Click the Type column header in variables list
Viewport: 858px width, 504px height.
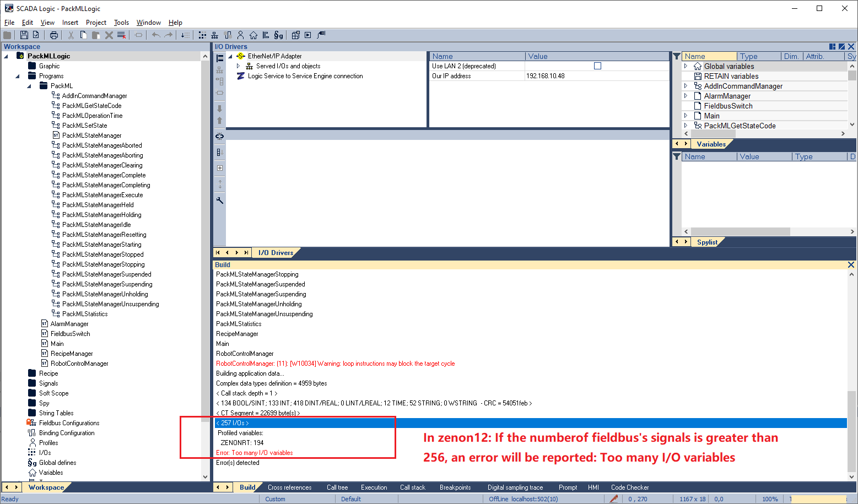[759, 56]
